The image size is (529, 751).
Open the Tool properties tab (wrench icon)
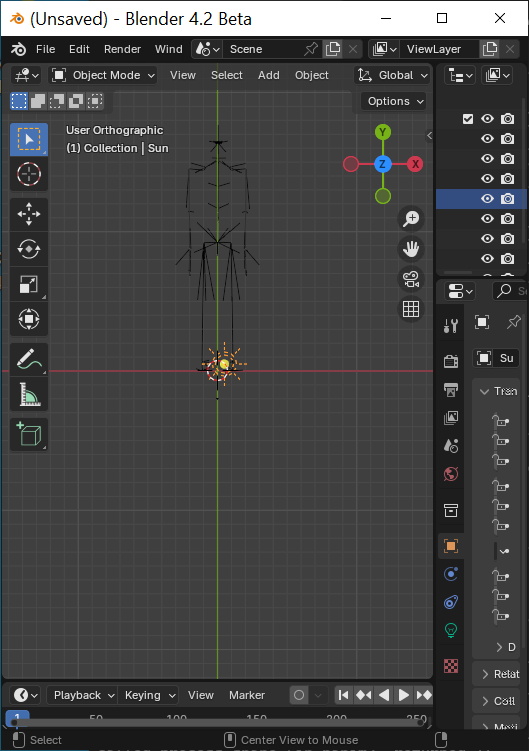(x=451, y=326)
